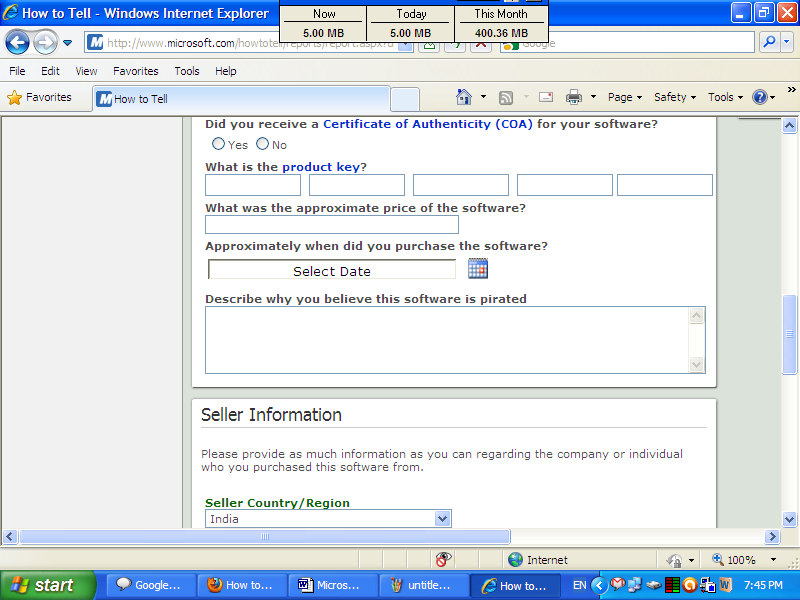Screen dimensions: 800x600
Task: Expand the Print options dropdown arrow
Action: click(x=593, y=96)
